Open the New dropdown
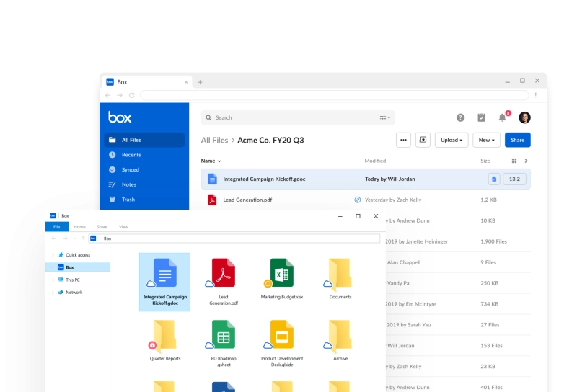The height and width of the screenshot is (392, 577). tap(486, 140)
